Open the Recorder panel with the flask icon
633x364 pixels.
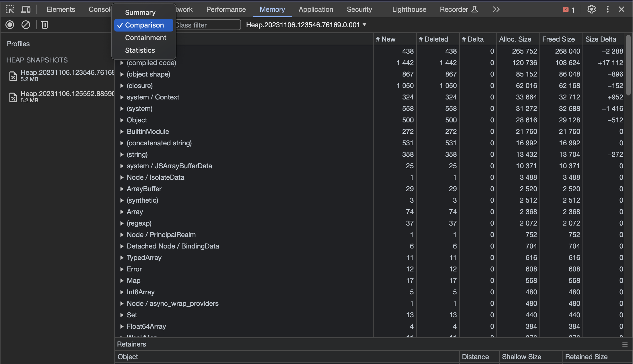[x=458, y=9]
